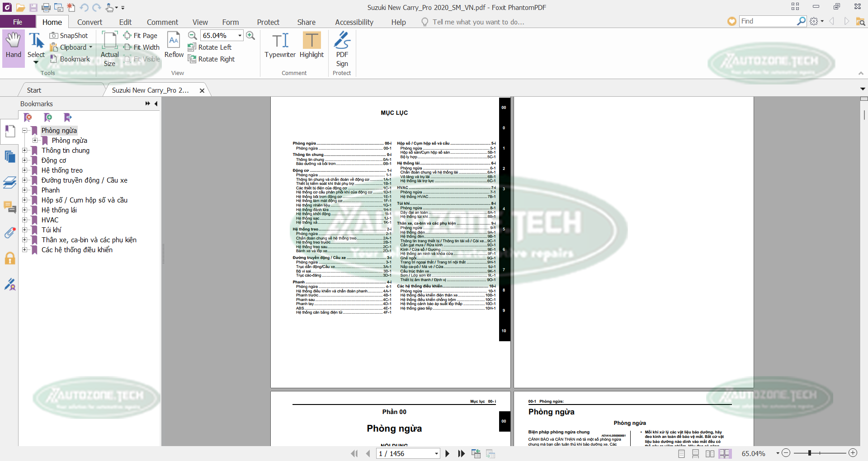Open the Comment ribbon tab
Screen dimensions: 868x461
pyautogui.click(x=162, y=22)
